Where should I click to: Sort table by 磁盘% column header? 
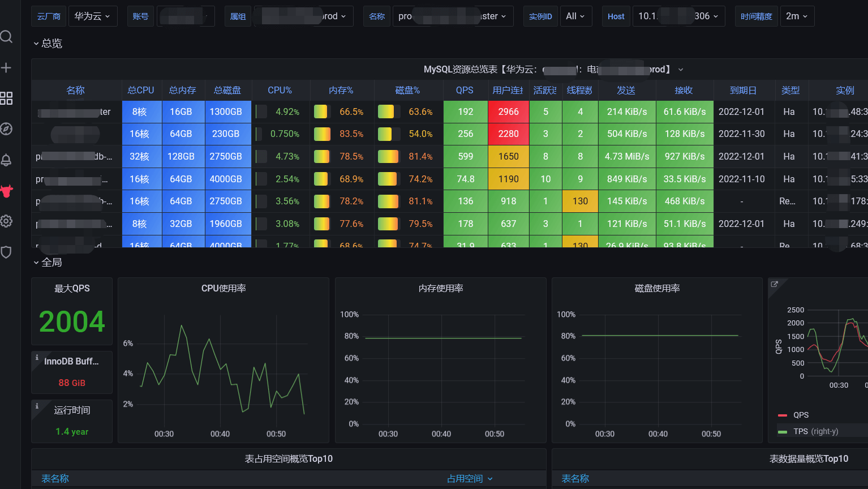[x=407, y=91]
